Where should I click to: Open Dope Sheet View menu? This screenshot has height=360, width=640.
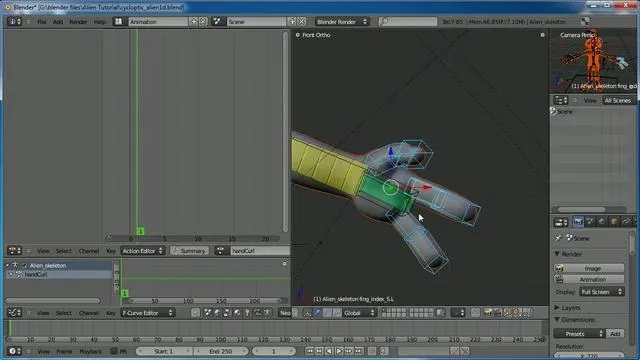[43, 251]
